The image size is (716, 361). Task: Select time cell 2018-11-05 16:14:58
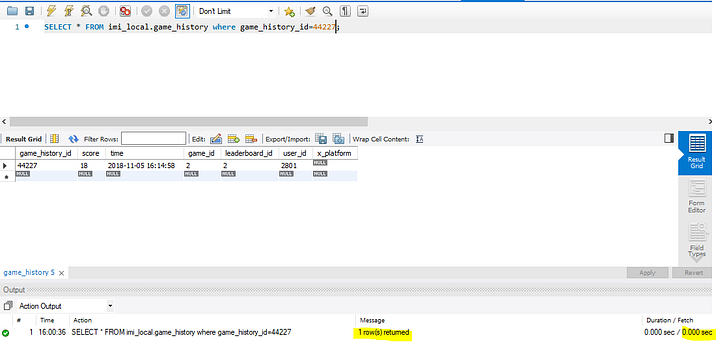(144, 166)
